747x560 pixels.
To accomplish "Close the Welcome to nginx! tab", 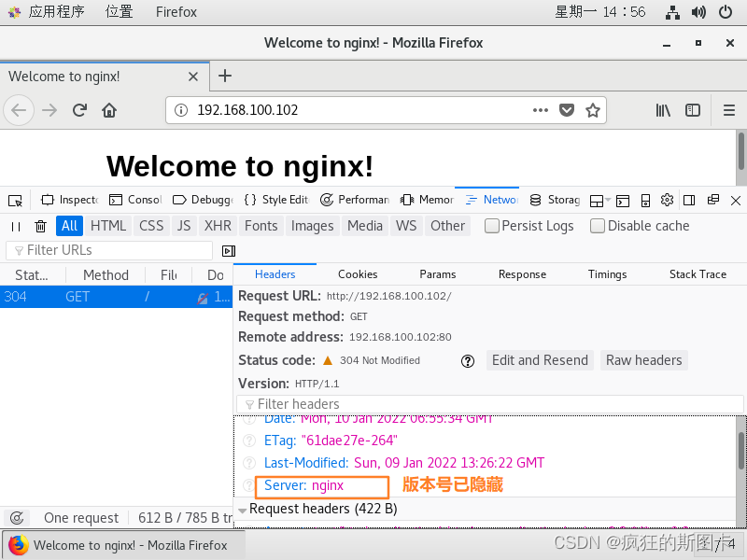I will tap(193, 77).
